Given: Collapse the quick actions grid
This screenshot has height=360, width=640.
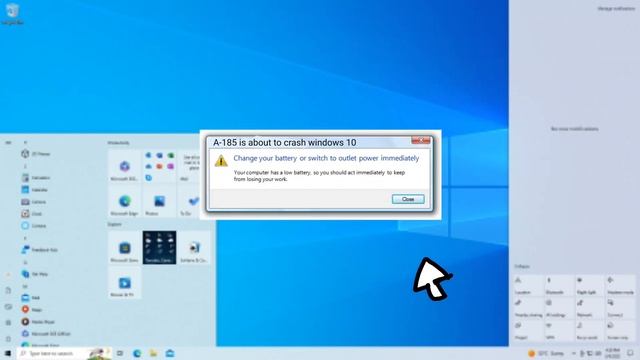Looking at the screenshot, I should click(522, 267).
